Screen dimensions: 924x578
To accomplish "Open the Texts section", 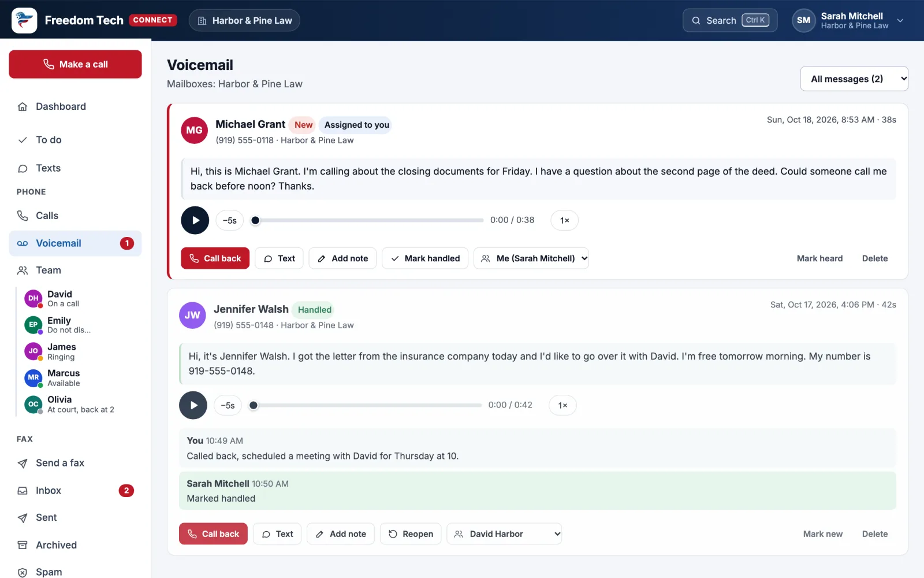I will click(x=75, y=168).
